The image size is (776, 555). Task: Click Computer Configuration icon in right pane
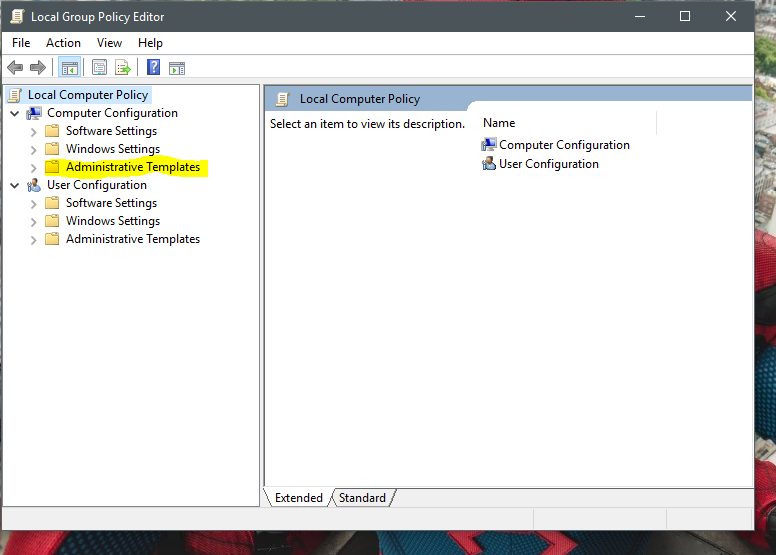(489, 145)
